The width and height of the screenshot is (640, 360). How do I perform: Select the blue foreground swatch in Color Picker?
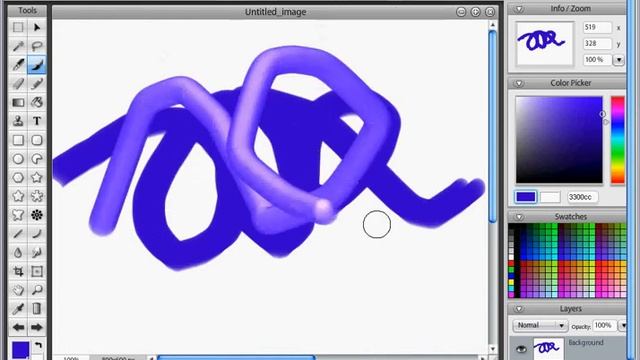pyautogui.click(x=525, y=197)
